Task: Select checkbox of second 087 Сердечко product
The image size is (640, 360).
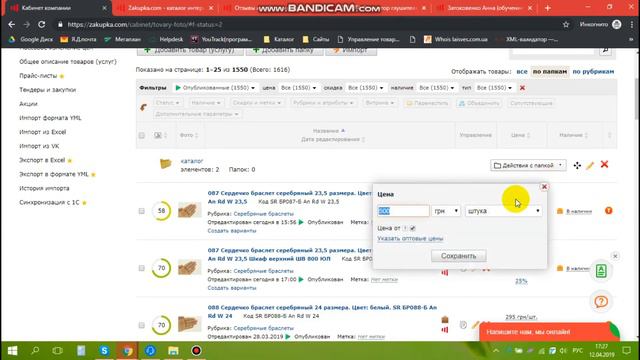Action: (142, 268)
